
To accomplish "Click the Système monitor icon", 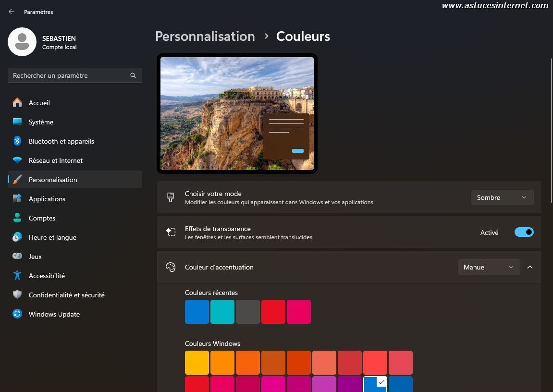I will click(17, 122).
